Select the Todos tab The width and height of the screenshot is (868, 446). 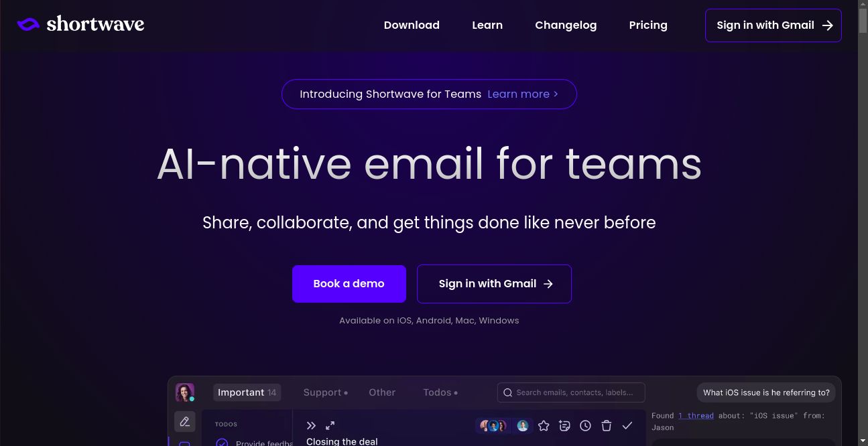pyautogui.click(x=440, y=392)
